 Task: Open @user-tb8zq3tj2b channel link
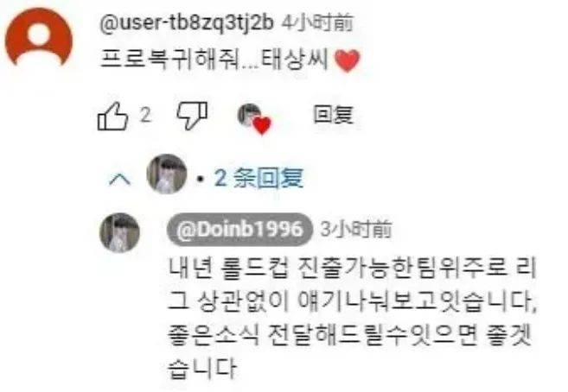coord(186,23)
